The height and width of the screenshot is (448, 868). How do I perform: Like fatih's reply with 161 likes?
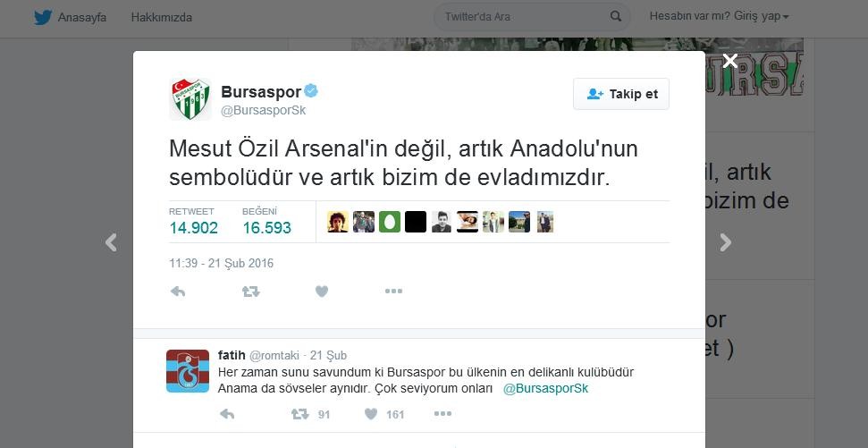[384, 414]
